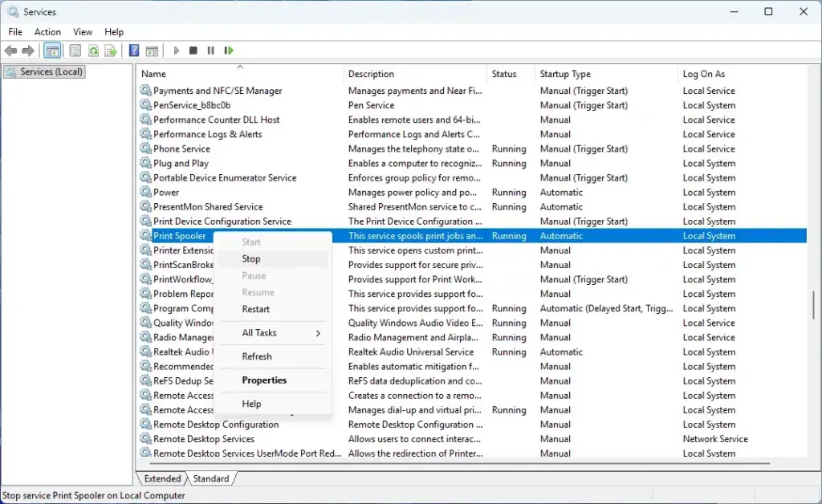Click the Stop Service square toolbar button
This screenshot has height=504, width=822.
point(193,51)
